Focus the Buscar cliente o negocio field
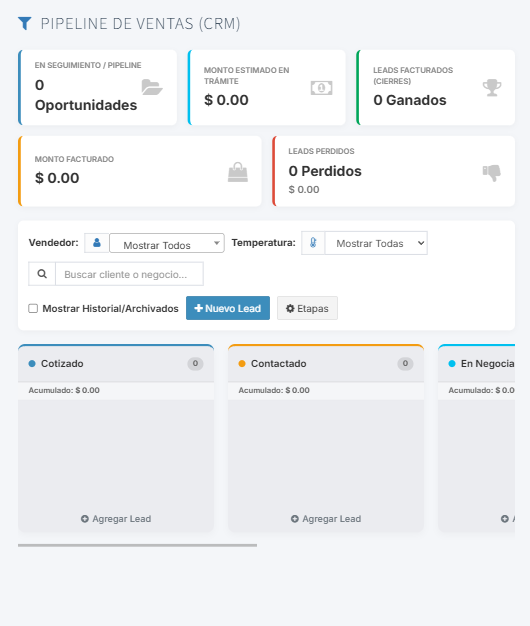 [x=129, y=274]
